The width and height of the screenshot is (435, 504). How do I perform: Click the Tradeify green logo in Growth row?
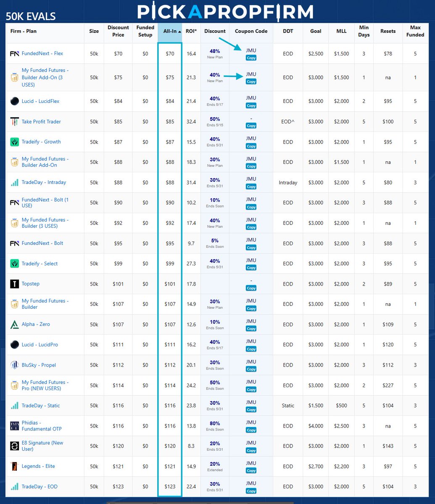click(x=14, y=142)
